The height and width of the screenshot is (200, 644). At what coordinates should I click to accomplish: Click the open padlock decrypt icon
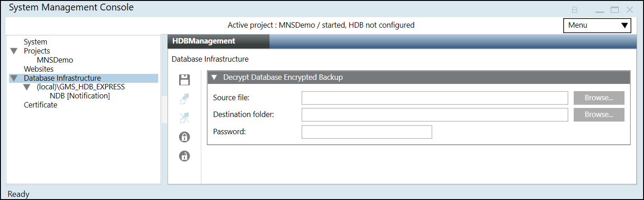click(185, 156)
